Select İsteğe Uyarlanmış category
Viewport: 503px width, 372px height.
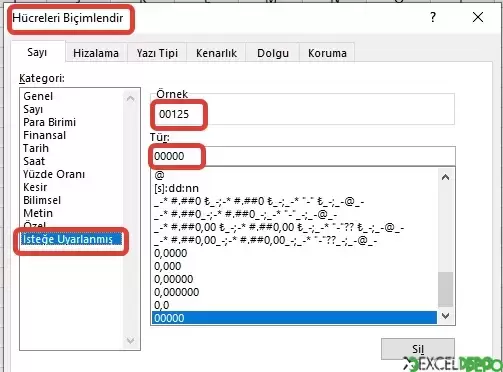pos(71,239)
